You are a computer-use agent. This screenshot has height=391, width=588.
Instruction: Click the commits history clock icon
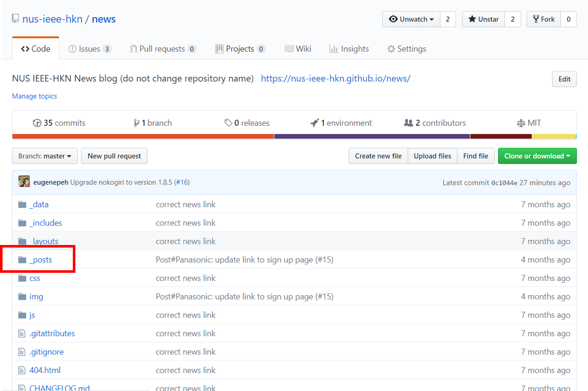coord(37,123)
